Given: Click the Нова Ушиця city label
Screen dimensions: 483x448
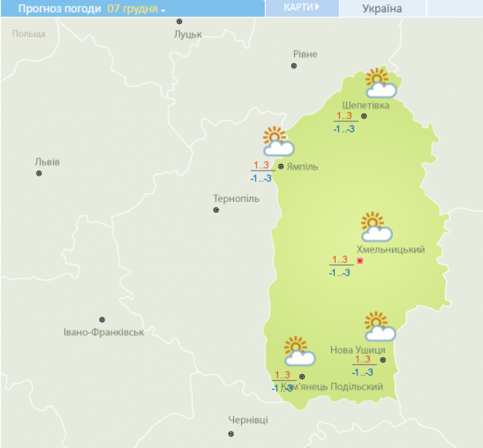Looking at the screenshot, I should click(357, 350).
